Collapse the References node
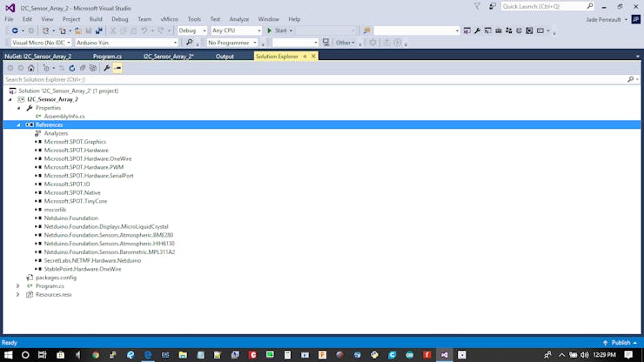Viewport: 644px width, 362px height. tap(18, 125)
